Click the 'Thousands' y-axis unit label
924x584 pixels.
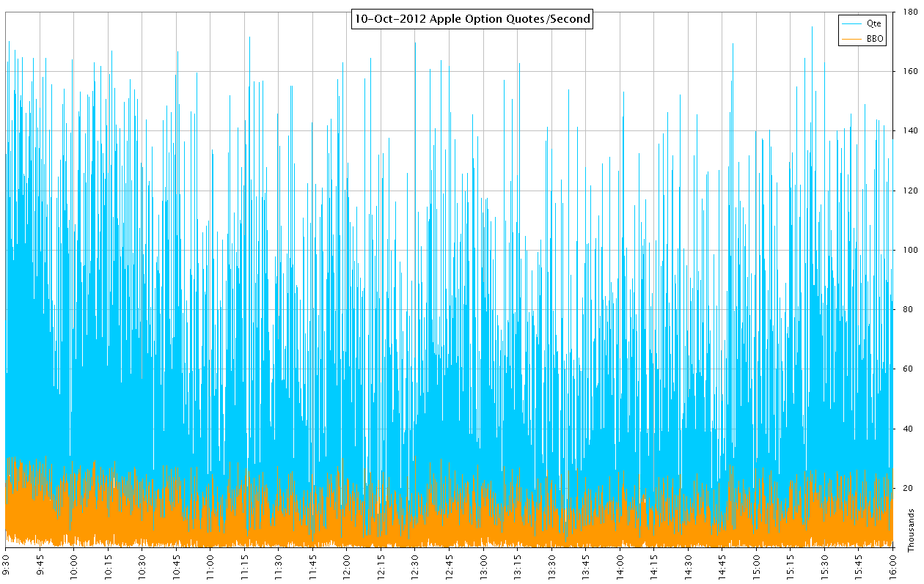(912, 529)
